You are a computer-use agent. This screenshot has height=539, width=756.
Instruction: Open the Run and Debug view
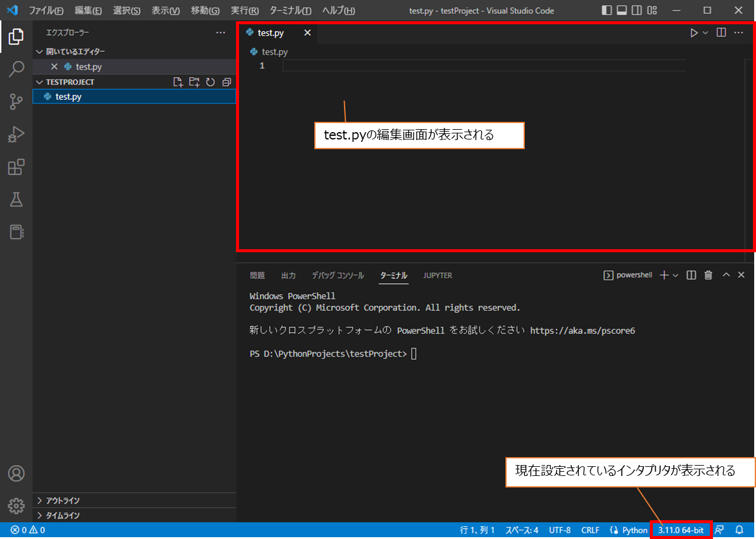16,134
